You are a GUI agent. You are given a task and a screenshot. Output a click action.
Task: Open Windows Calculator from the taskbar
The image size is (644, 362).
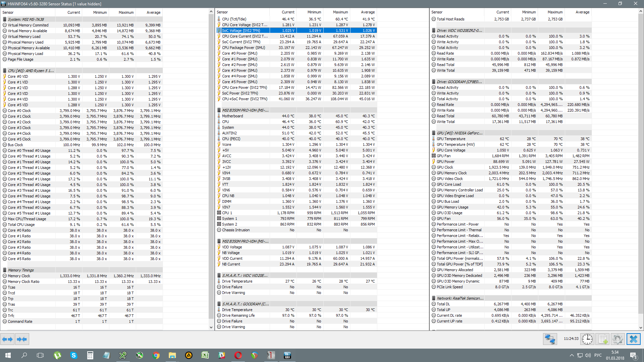pos(90,355)
